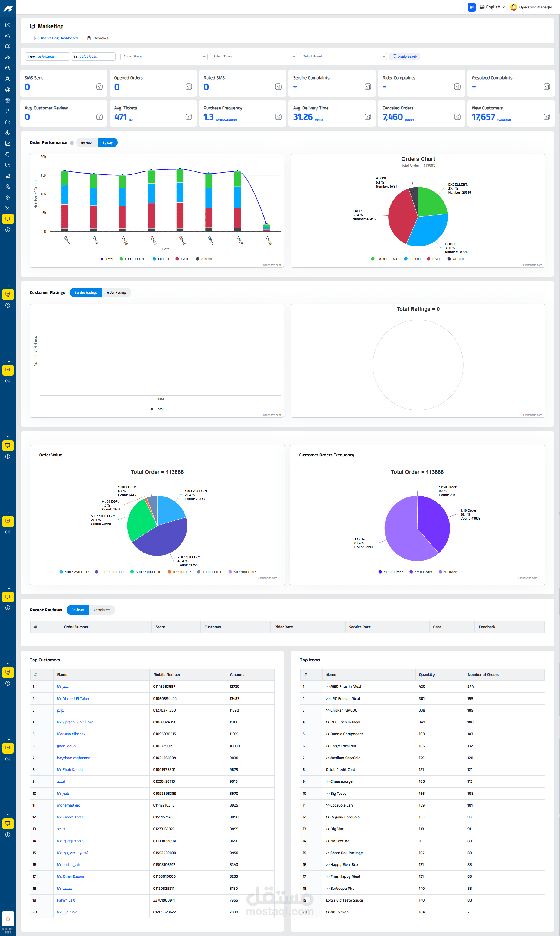Expand the Select Brand dropdown
The width and height of the screenshot is (560, 936).
coord(343,57)
